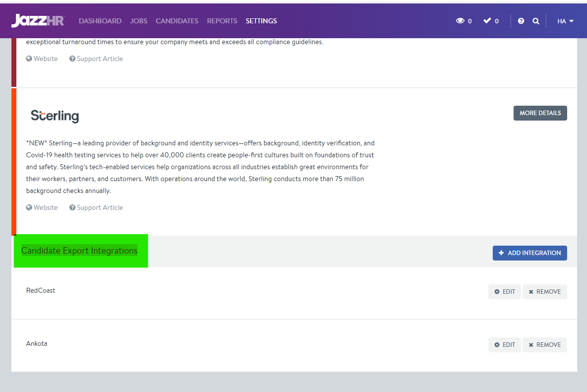Open the Reports section
This screenshot has height=392, width=587.
coord(222,21)
